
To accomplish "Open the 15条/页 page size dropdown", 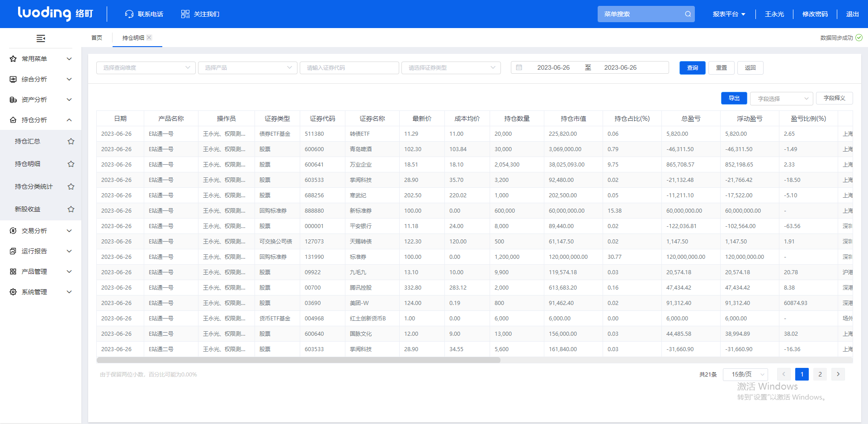I will [745, 374].
